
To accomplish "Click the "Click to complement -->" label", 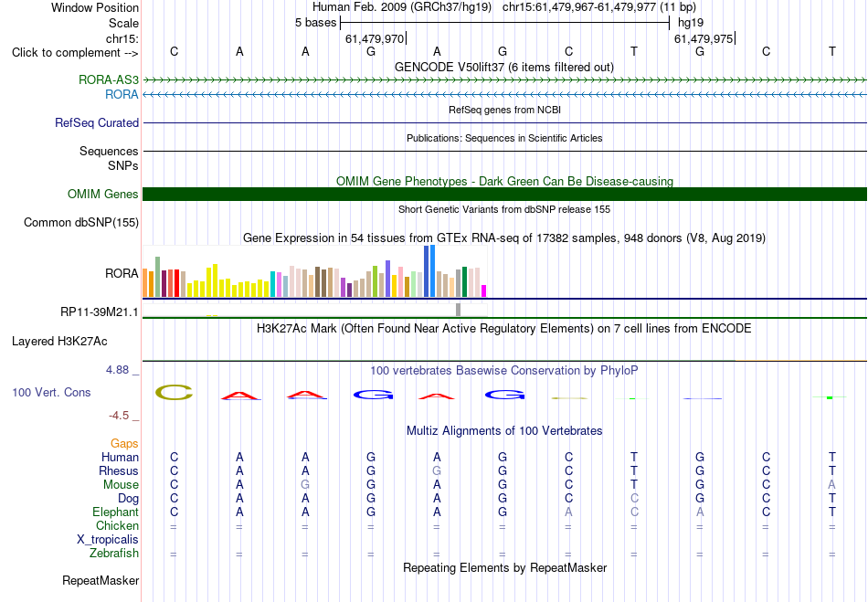I will click(75, 53).
